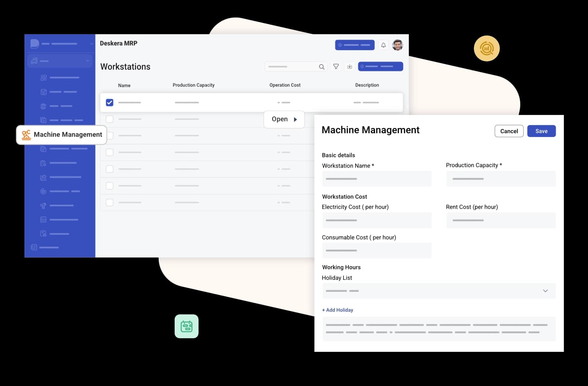Click the Deskera logo icon in sidebar
Screen dimensions: 588x386
click(35, 44)
